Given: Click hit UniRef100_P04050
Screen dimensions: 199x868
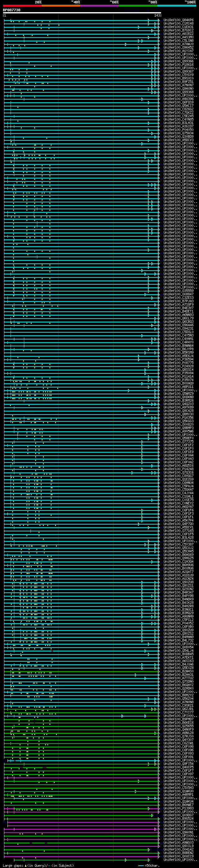Looking at the screenshot, I should (178, 130).
